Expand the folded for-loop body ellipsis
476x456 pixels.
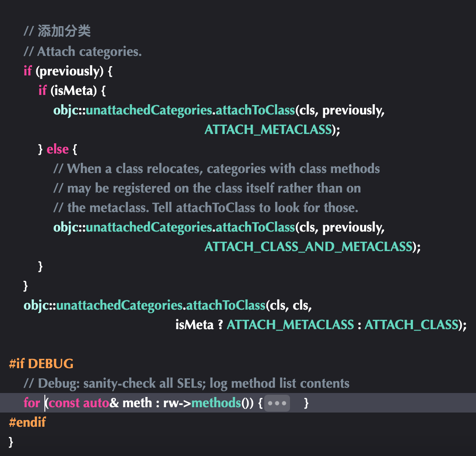click(x=277, y=403)
